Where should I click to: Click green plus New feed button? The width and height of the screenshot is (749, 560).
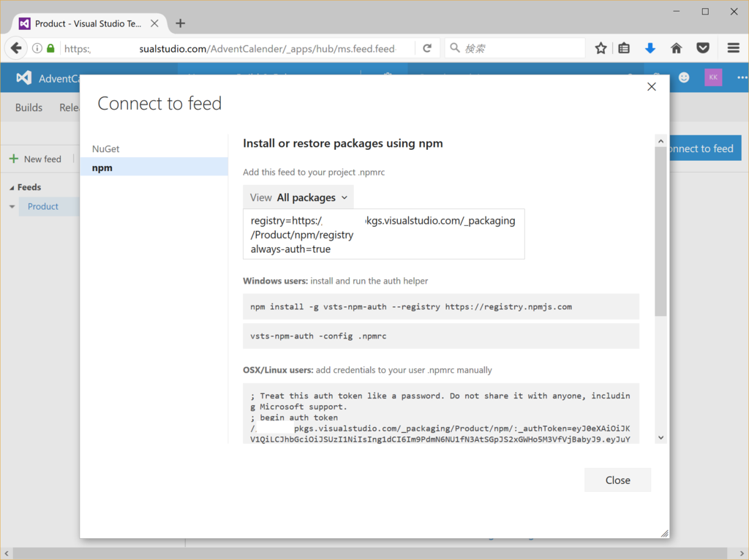pyautogui.click(x=35, y=159)
